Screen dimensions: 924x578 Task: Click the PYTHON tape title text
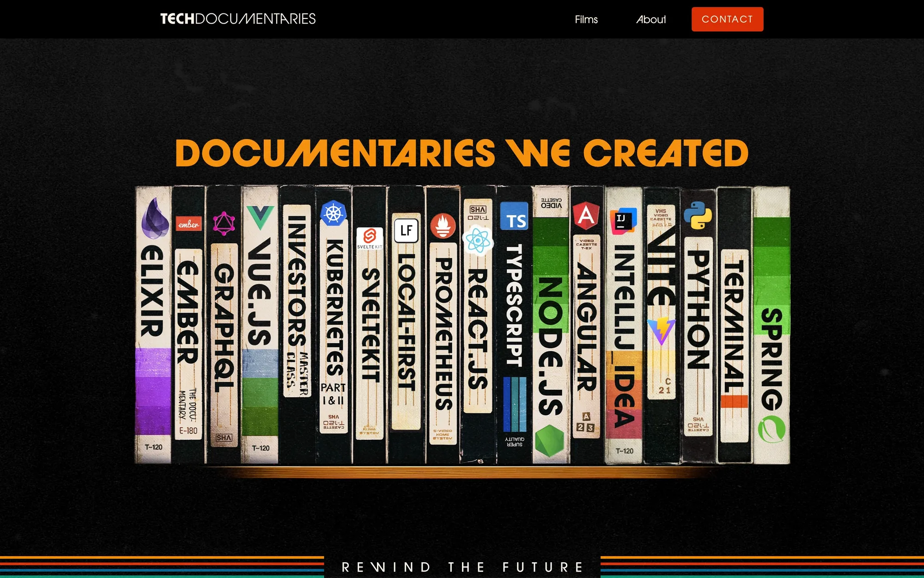698,310
